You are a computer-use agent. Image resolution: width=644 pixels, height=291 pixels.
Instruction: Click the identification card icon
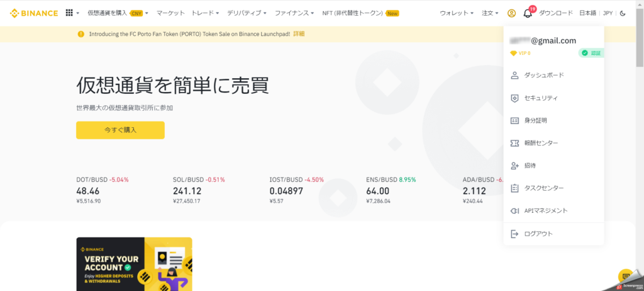(514, 120)
